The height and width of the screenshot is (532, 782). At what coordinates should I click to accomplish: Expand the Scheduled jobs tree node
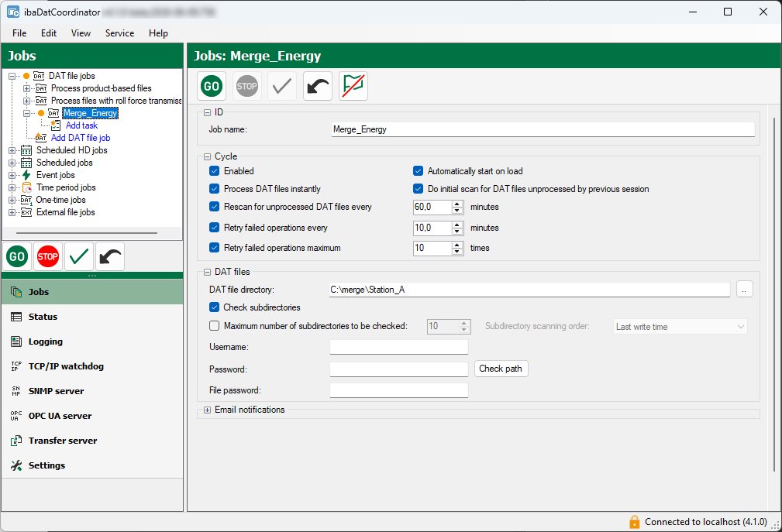click(x=12, y=163)
